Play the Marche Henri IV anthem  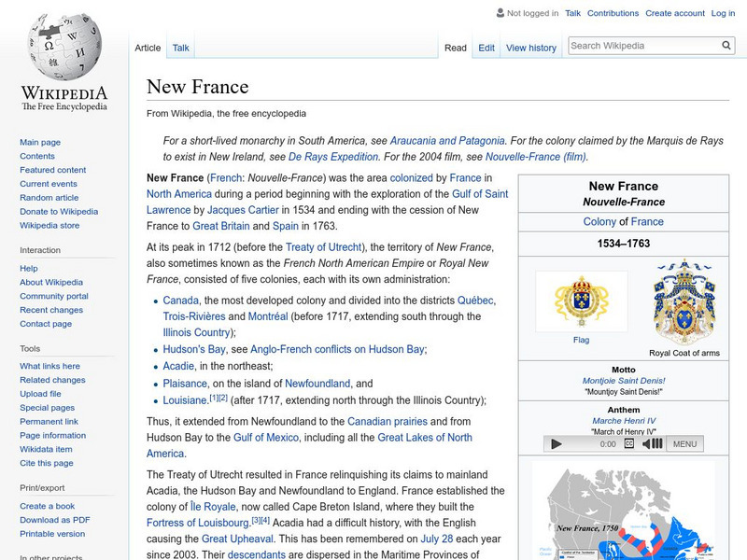click(556, 444)
